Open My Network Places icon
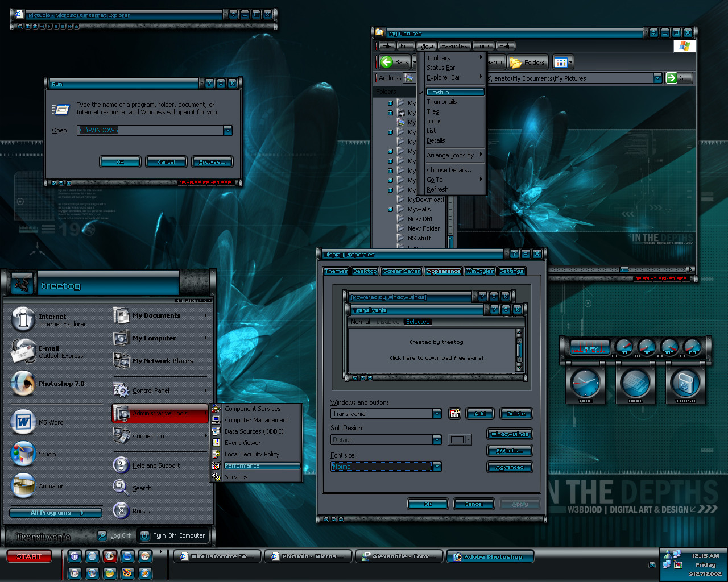This screenshot has width=728, height=582. 121,361
